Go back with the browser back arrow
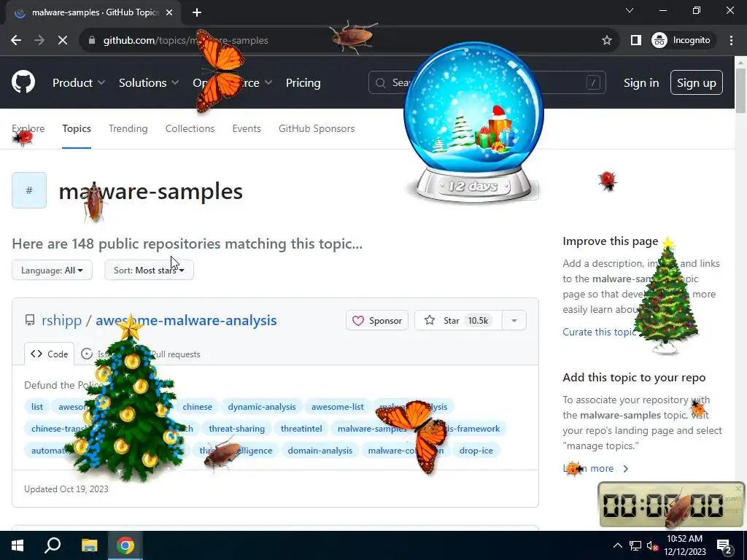Viewport: 747px width, 560px height. 16,41
